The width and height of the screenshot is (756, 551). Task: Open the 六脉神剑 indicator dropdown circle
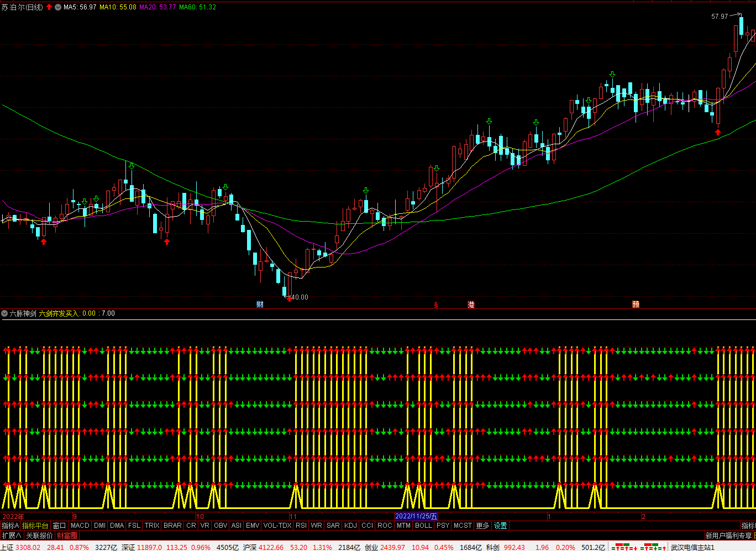4,313
